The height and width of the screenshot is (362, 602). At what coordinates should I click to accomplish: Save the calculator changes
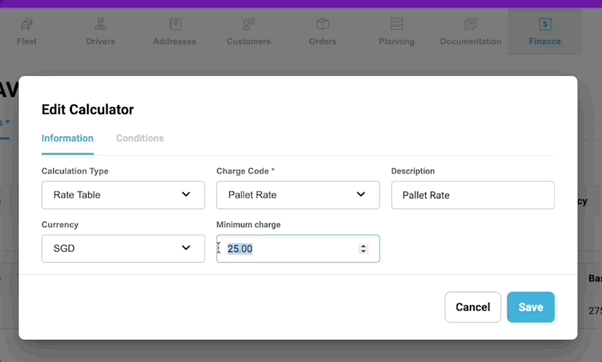click(x=531, y=307)
